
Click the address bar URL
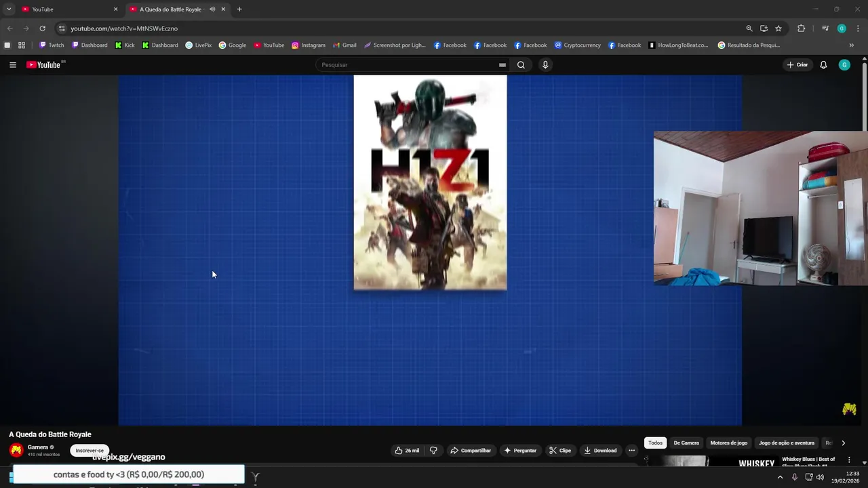[124, 28]
